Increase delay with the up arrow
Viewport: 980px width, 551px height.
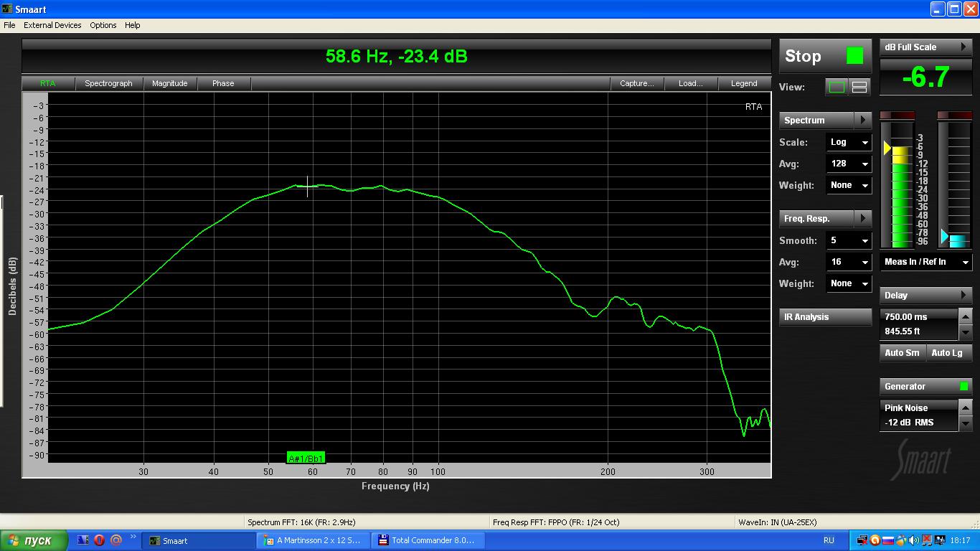966,316
